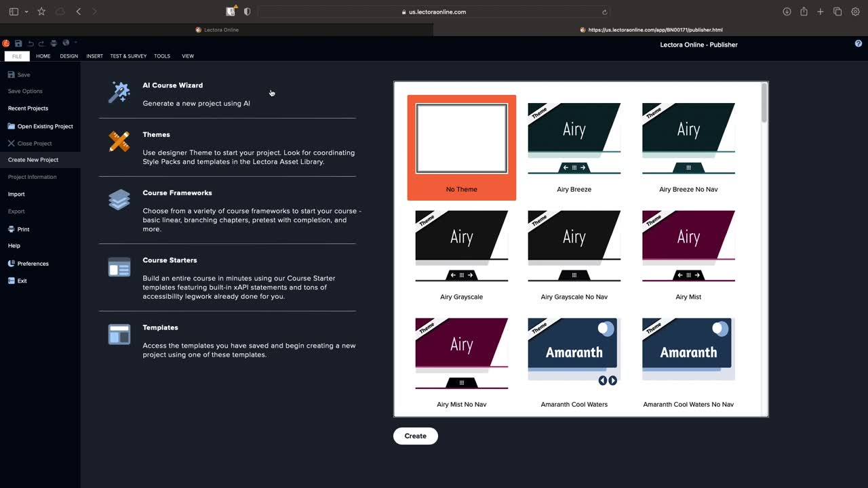
Task: Click the help question mark icon
Action: [859, 43]
